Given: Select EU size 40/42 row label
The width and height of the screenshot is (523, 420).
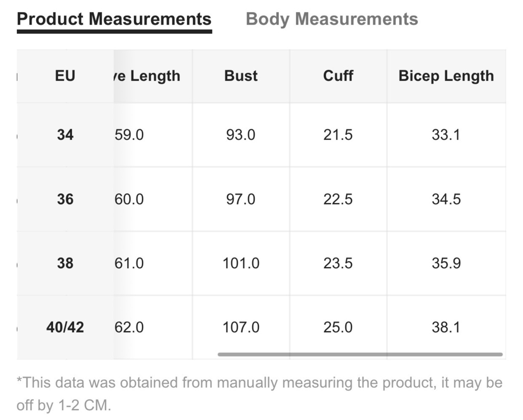Looking at the screenshot, I should pyautogui.click(x=65, y=327).
